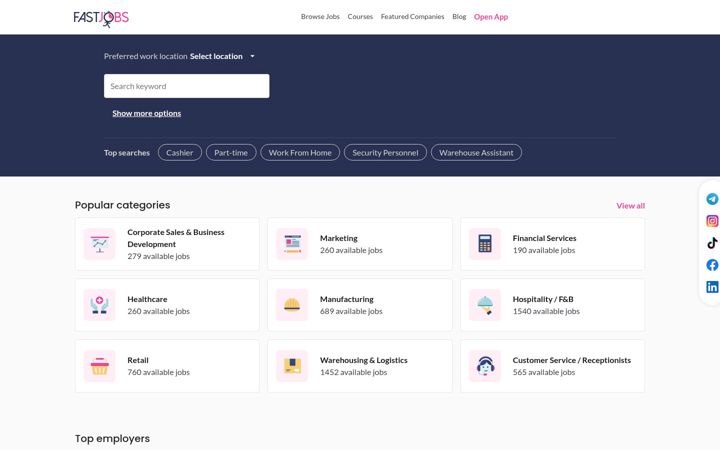The image size is (720, 450).
Task: Go to Browse Jobs menu
Action: coord(320,17)
